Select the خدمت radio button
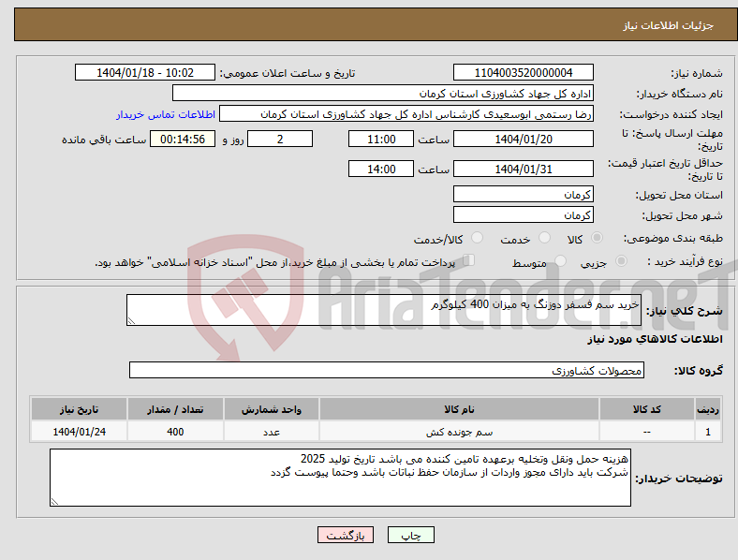Viewport: 738px width, 560px height. point(544,238)
